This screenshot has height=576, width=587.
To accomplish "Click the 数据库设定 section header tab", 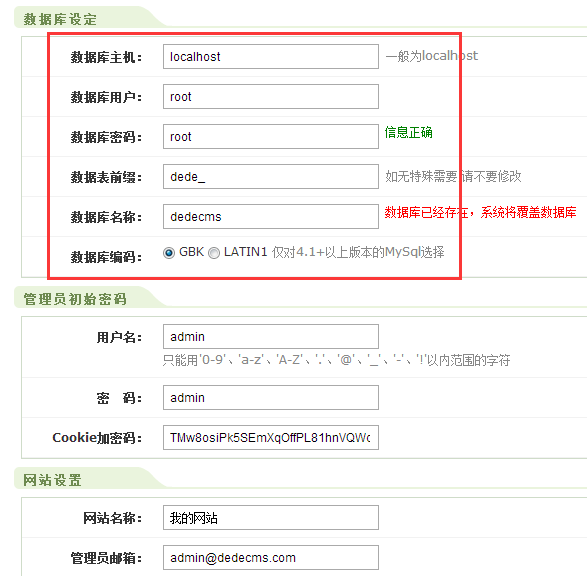I will coord(60,19).
